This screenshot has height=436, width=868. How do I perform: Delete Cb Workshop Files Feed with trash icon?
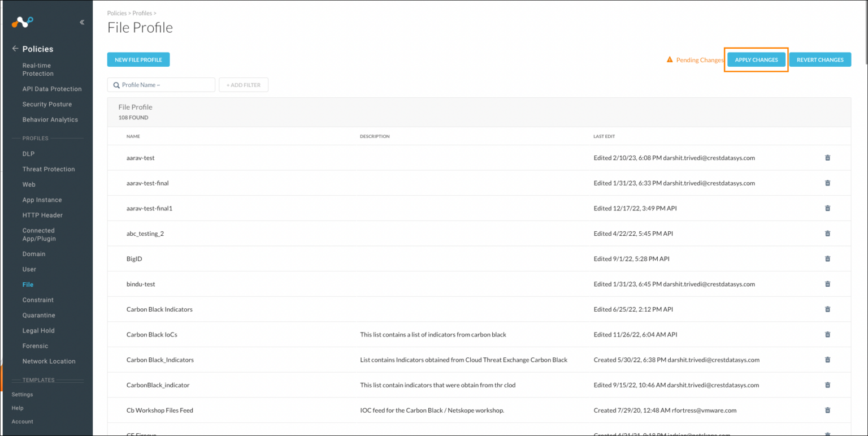coord(827,410)
